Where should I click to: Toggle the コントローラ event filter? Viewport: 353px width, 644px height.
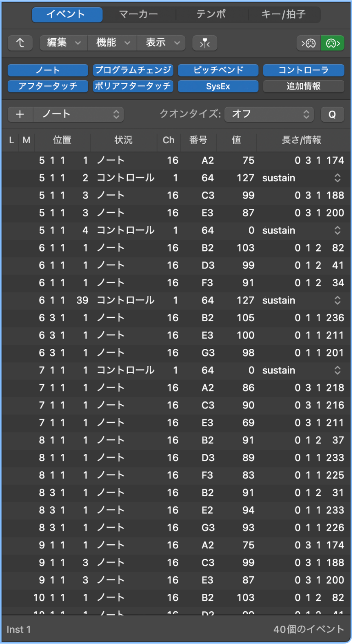[x=303, y=70]
